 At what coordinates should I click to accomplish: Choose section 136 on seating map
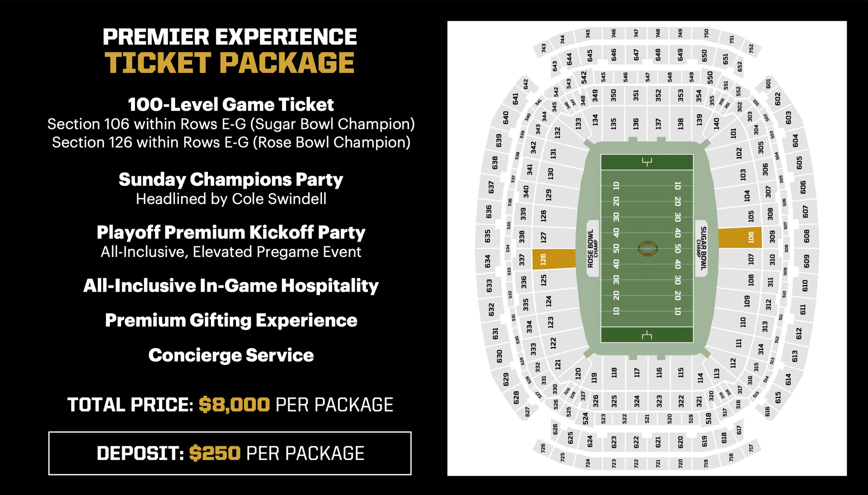point(636,124)
